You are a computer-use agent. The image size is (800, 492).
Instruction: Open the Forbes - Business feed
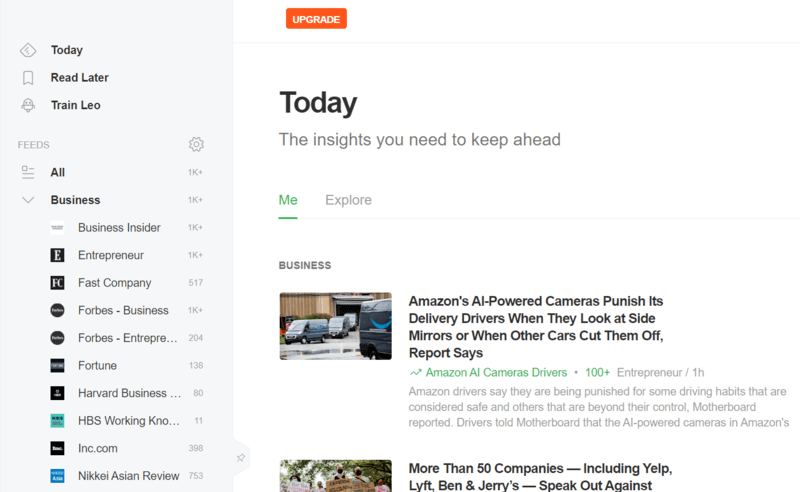[x=123, y=310]
